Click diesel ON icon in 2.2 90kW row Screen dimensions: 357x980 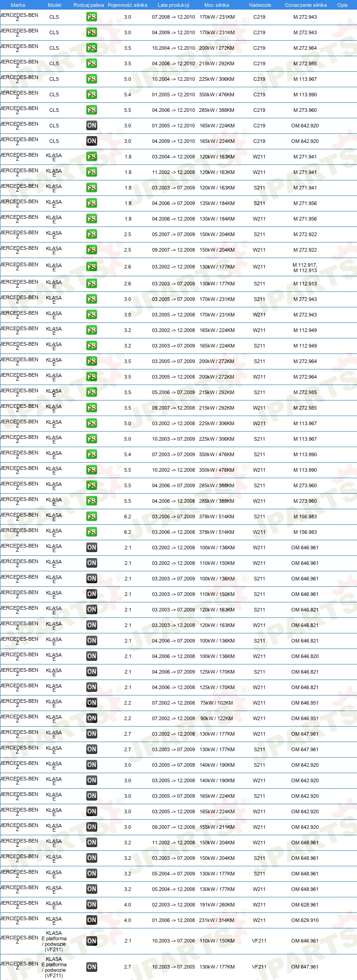coord(91,718)
